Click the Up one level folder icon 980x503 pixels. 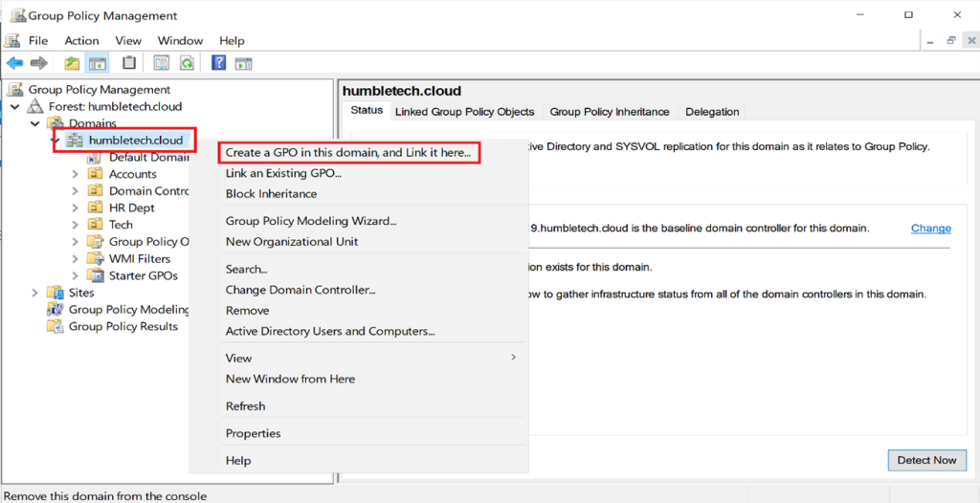tap(72, 63)
